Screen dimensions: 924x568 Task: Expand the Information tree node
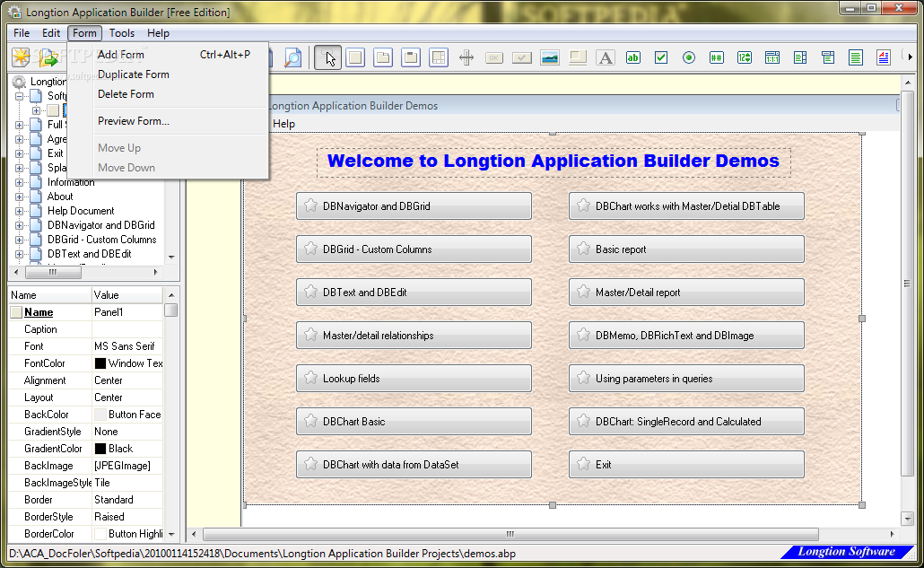pyautogui.click(x=19, y=182)
